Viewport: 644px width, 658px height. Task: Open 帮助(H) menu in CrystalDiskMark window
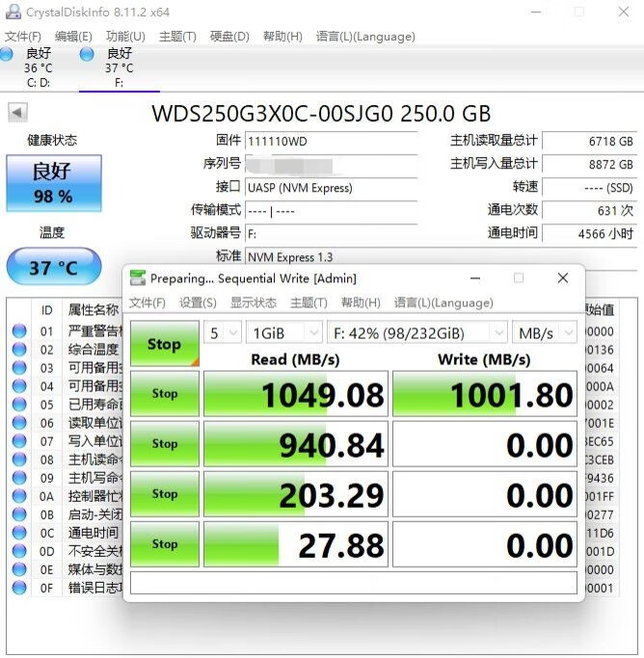[361, 303]
